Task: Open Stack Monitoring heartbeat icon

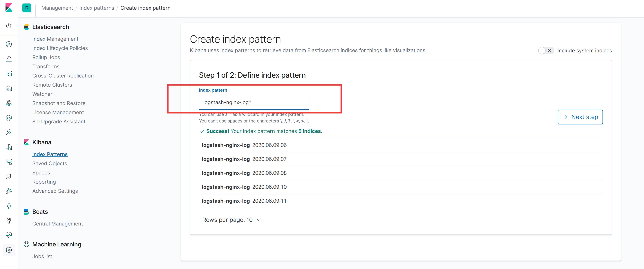Action: (x=9, y=235)
